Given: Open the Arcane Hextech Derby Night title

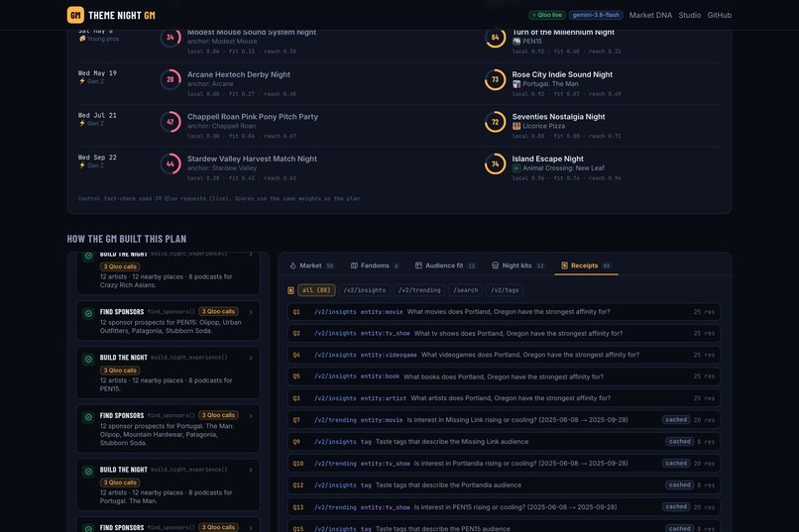Looking at the screenshot, I should tap(239, 74).
